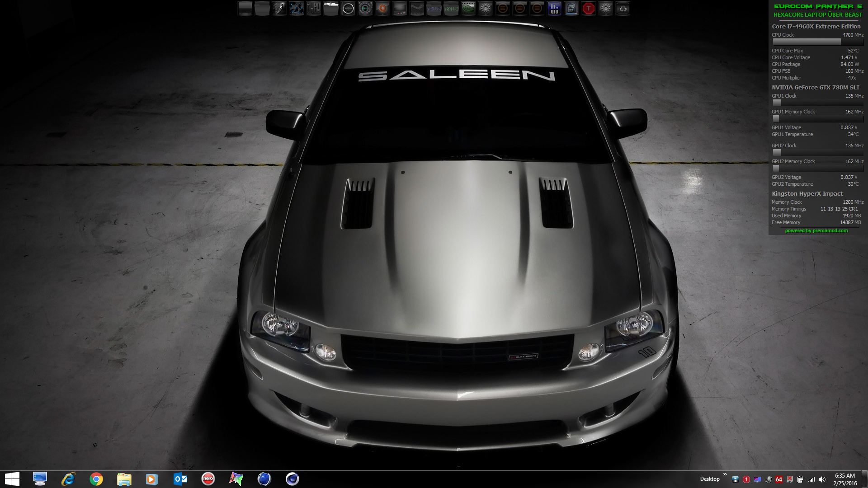The height and width of the screenshot is (488, 868).
Task: Open the green GPU-Z dock icon
Action: tap(451, 9)
